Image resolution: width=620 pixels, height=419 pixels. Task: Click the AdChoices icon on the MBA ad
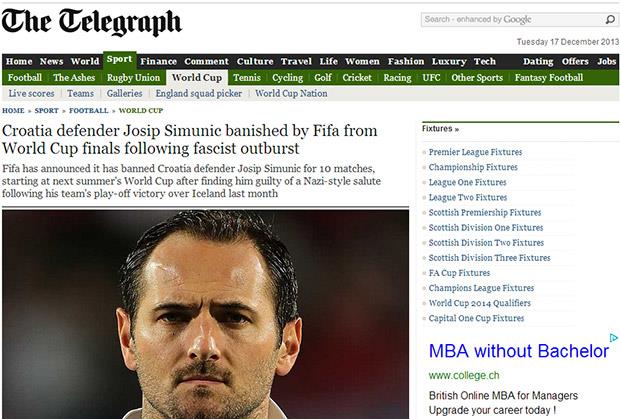click(x=614, y=338)
